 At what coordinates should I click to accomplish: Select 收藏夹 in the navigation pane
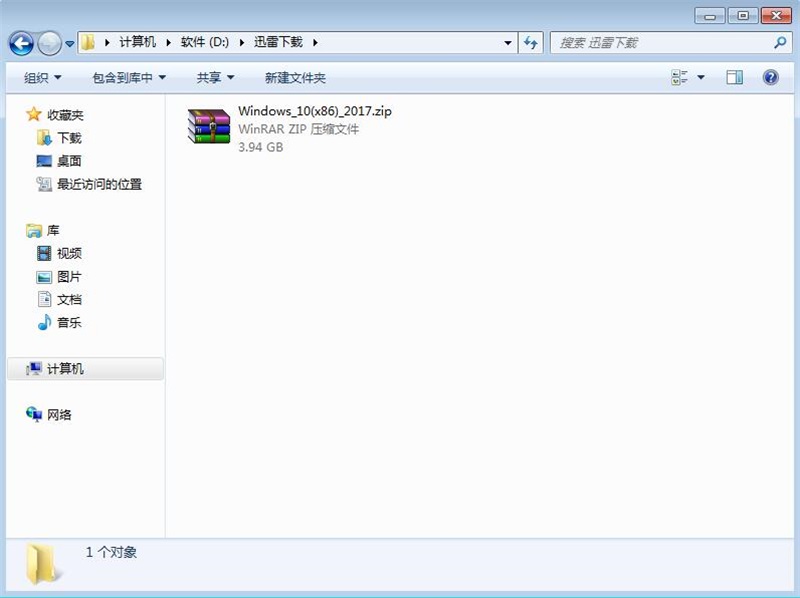pos(65,115)
